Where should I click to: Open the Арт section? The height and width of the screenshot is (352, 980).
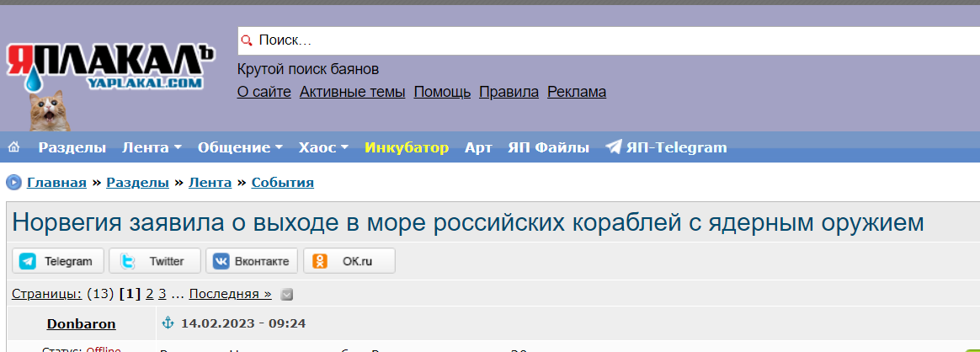478,147
